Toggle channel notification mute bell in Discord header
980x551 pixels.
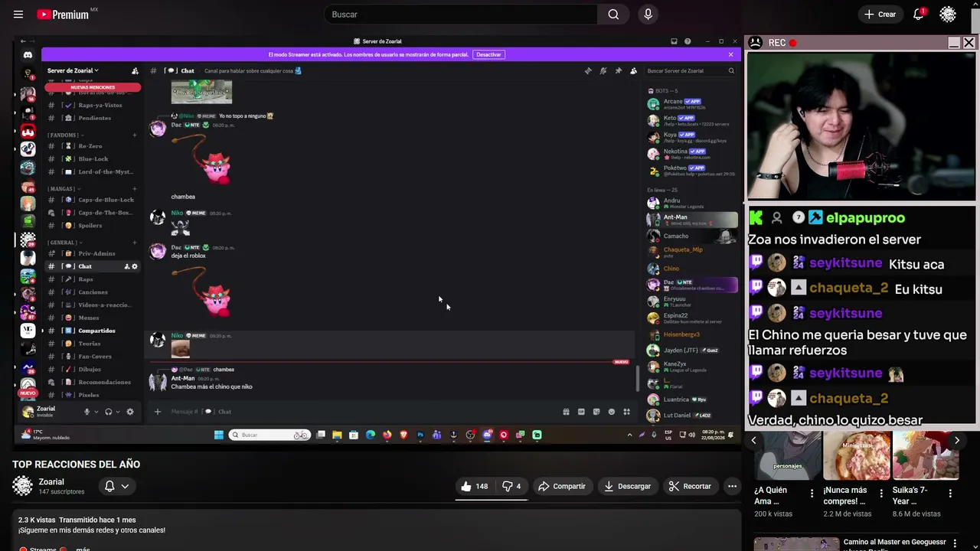tap(603, 71)
